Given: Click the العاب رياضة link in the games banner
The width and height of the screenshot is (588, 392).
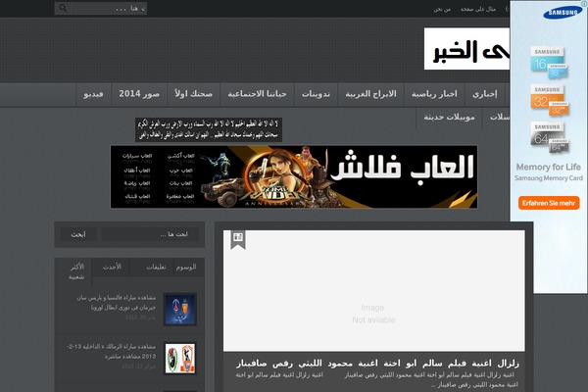Looking at the screenshot, I should click(137, 183).
